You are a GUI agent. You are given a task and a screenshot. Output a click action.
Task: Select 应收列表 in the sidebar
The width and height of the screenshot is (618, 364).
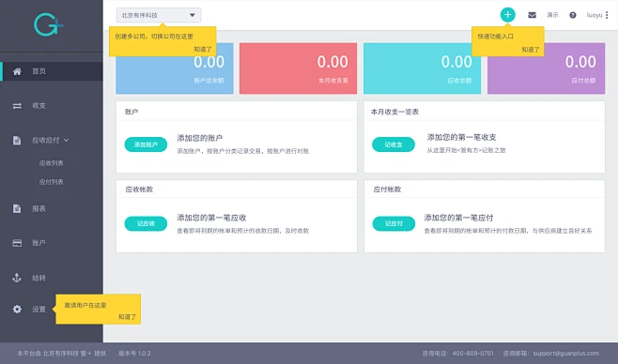click(x=52, y=163)
